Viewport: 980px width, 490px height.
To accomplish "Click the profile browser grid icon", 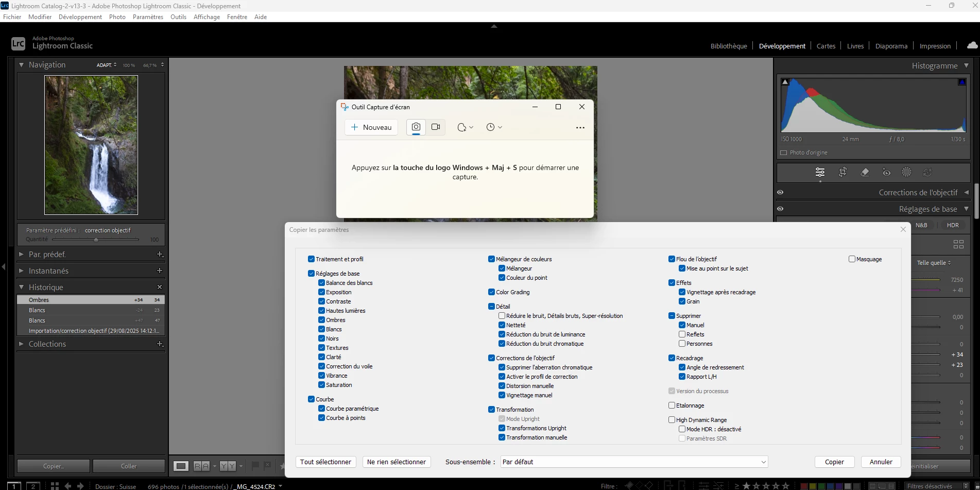I will click(x=958, y=244).
